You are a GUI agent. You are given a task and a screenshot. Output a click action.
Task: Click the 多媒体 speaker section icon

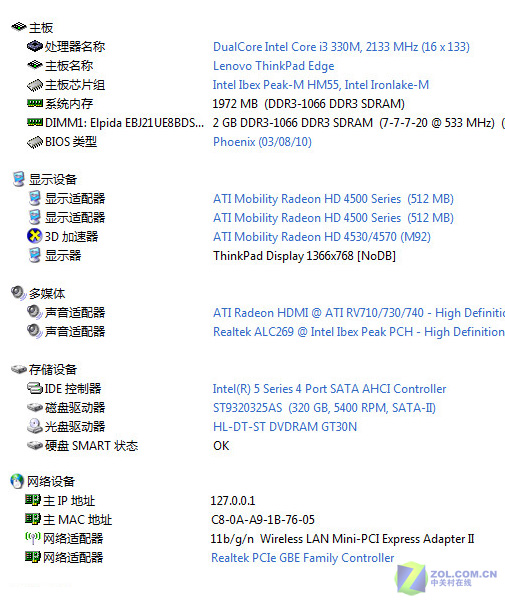click(18, 293)
